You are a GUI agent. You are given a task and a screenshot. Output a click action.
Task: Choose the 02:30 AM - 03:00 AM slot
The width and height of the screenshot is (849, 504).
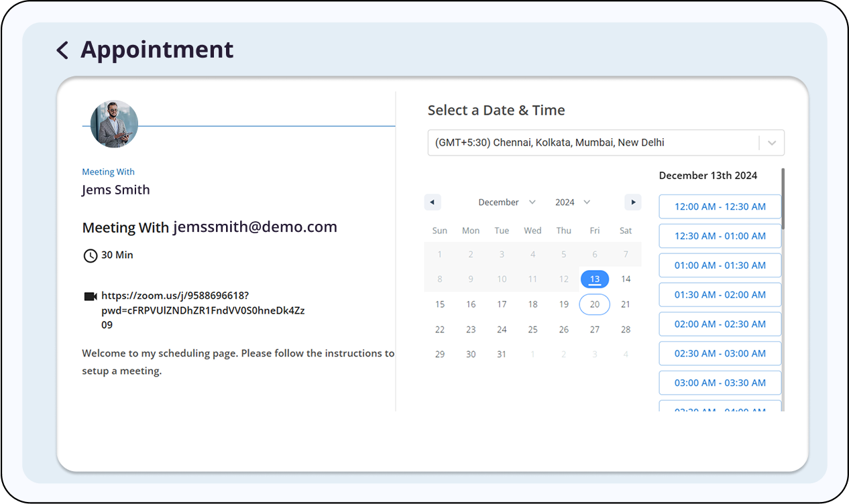pos(720,353)
